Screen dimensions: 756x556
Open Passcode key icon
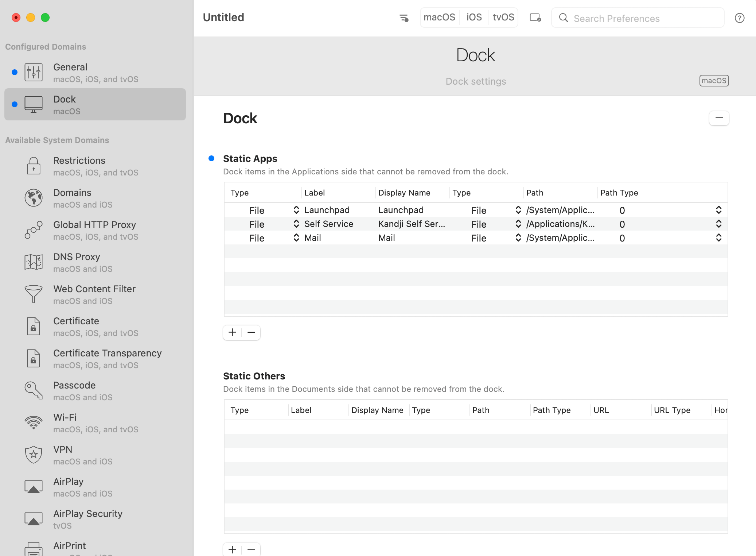(x=34, y=390)
